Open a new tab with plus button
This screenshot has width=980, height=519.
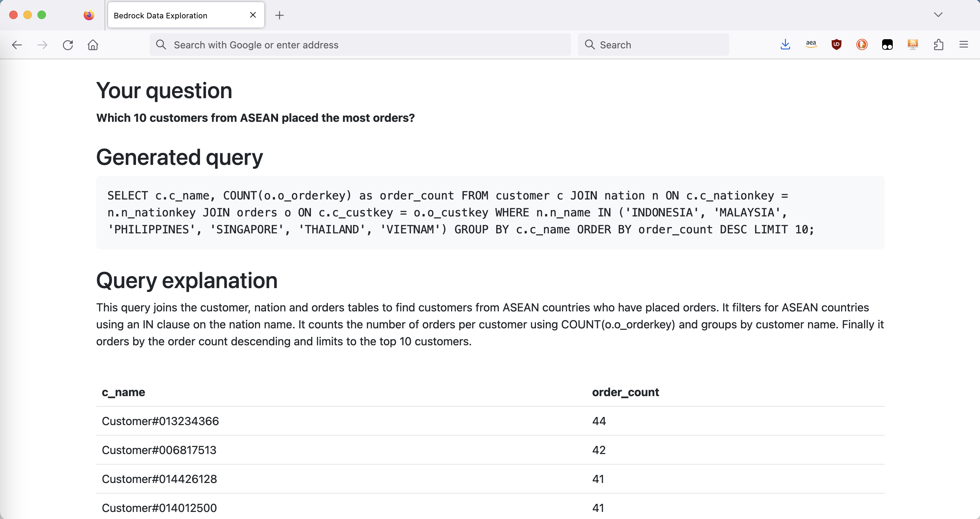point(279,15)
